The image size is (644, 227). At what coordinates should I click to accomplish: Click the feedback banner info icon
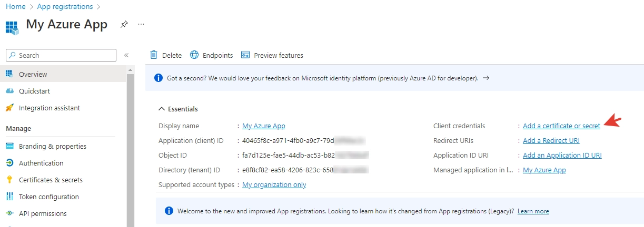point(158,78)
